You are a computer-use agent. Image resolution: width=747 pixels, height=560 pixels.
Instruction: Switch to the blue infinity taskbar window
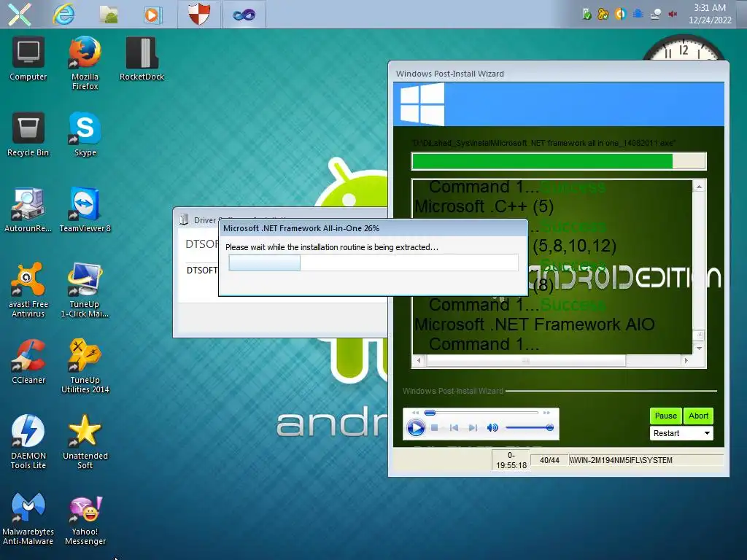click(x=244, y=15)
